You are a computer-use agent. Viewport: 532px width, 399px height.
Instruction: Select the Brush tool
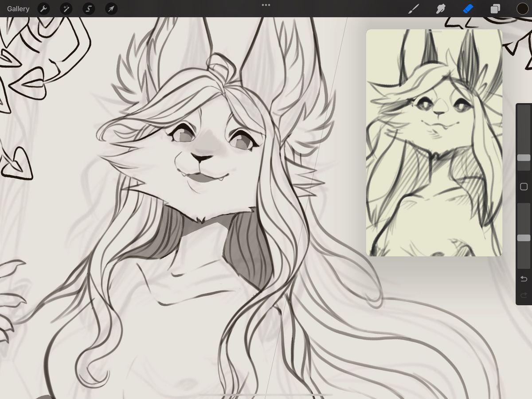pyautogui.click(x=414, y=8)
